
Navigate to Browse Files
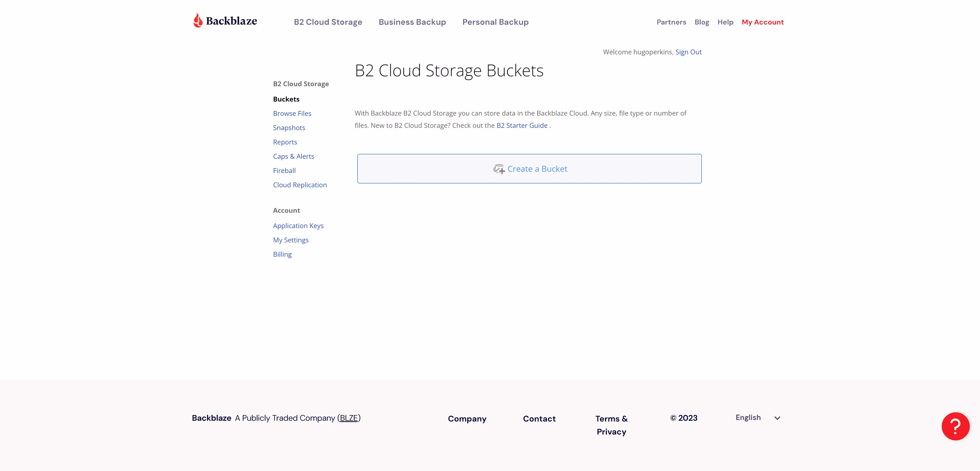tap(292, 113)
